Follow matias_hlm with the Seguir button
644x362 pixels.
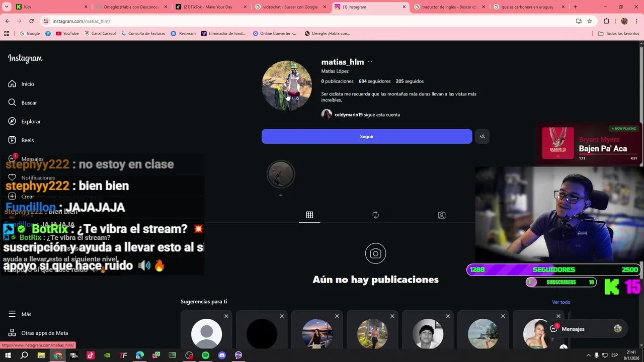click(x=367, y=136)
